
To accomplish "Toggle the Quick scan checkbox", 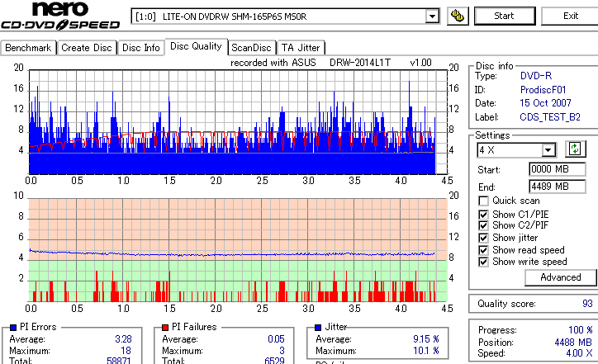I will [483, 201].
